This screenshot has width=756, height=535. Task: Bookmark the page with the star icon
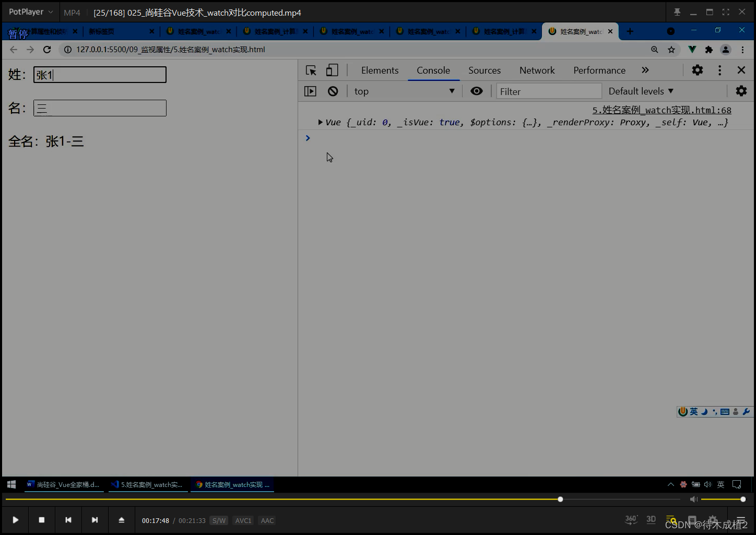(671, 50)
